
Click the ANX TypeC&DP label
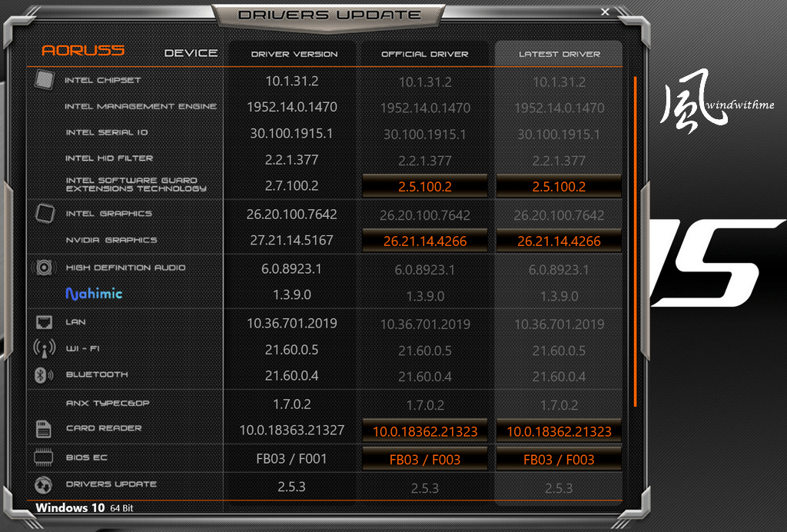coord(108,403)
